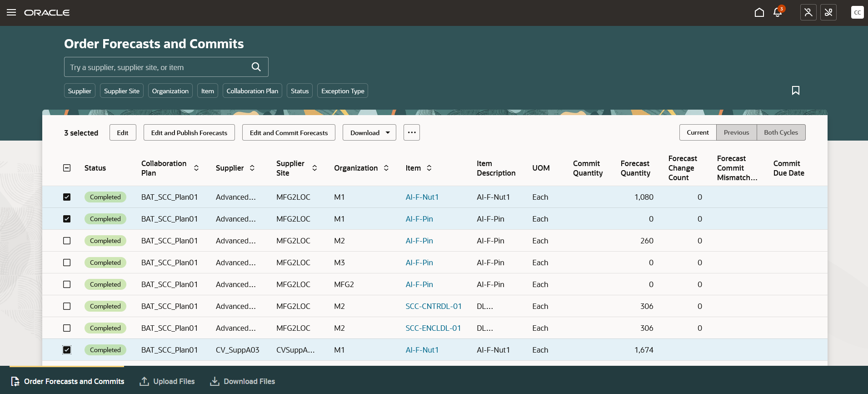Open the SCC-CNTRDL-01 item link

click(434, 306)
